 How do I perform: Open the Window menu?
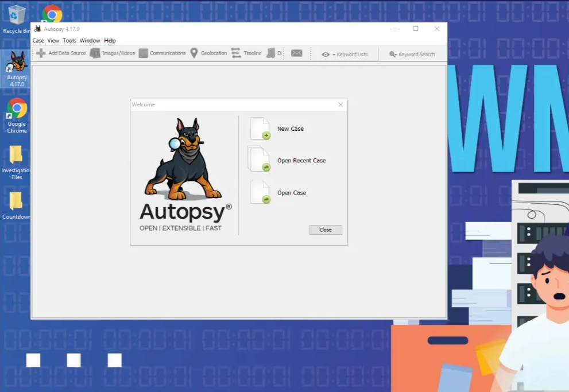click(90, 41)
